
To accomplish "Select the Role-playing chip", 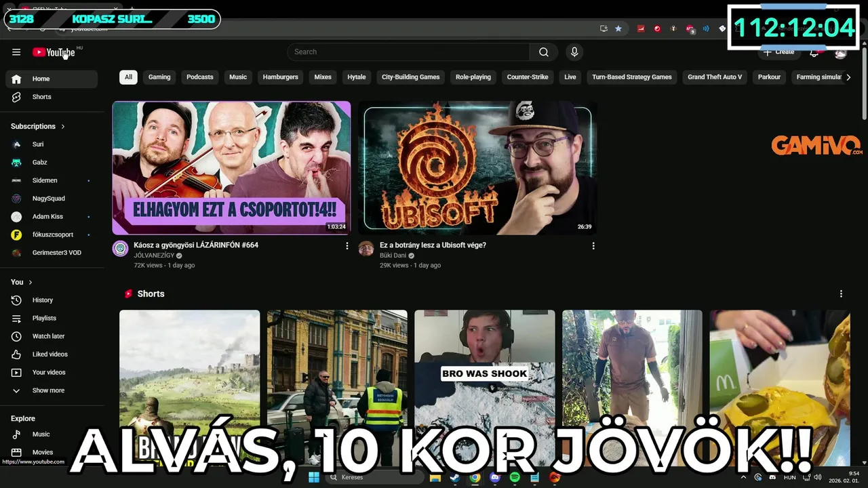I will pos(473,77).
